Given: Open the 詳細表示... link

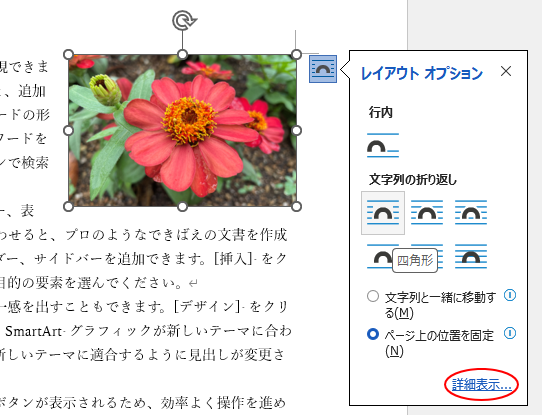Looking at the screenshot, I should point(482,385).
